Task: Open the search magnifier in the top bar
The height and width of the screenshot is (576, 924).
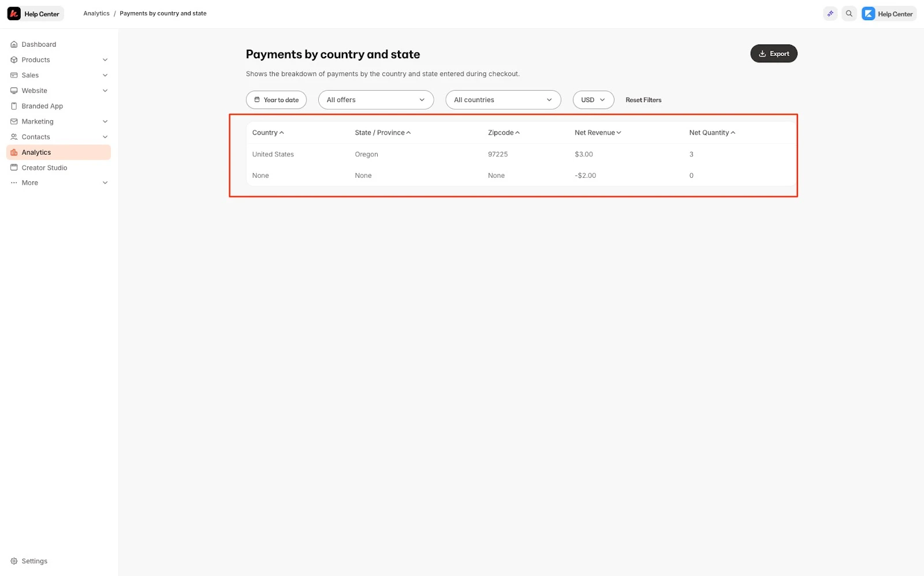Action: [x=849, y=13]
